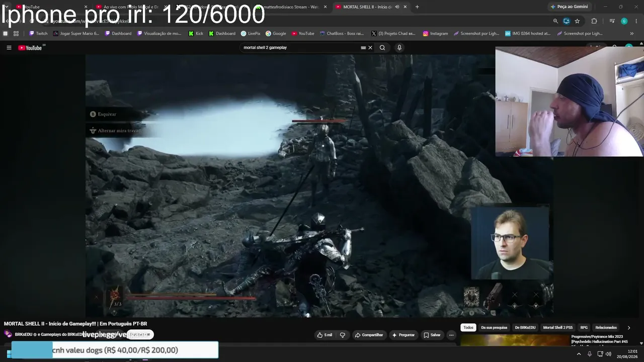Screen dimensions: 644x362
Task: Mute the audio-playing MORTAL SHELL II tab
Action: [397, 7]
